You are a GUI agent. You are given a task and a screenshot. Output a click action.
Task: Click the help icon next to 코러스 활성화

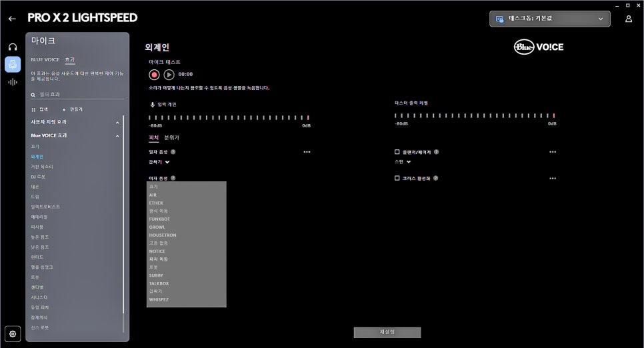point(435,178)
